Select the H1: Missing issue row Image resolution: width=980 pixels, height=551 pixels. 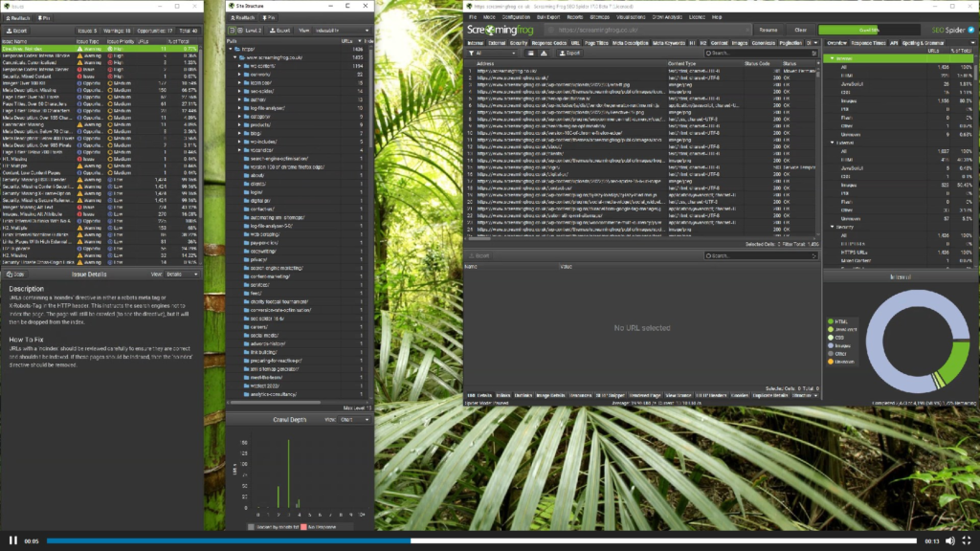pos(100,159)
